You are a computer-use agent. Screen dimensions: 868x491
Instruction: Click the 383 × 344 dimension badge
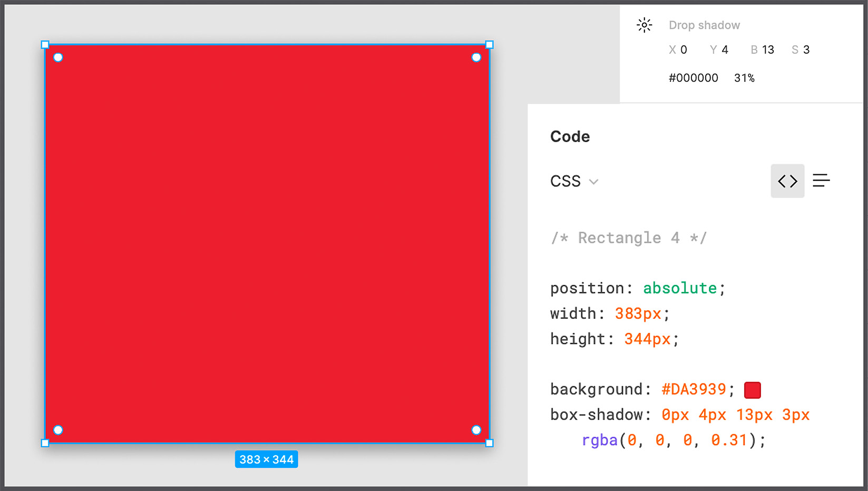(266, 459)
